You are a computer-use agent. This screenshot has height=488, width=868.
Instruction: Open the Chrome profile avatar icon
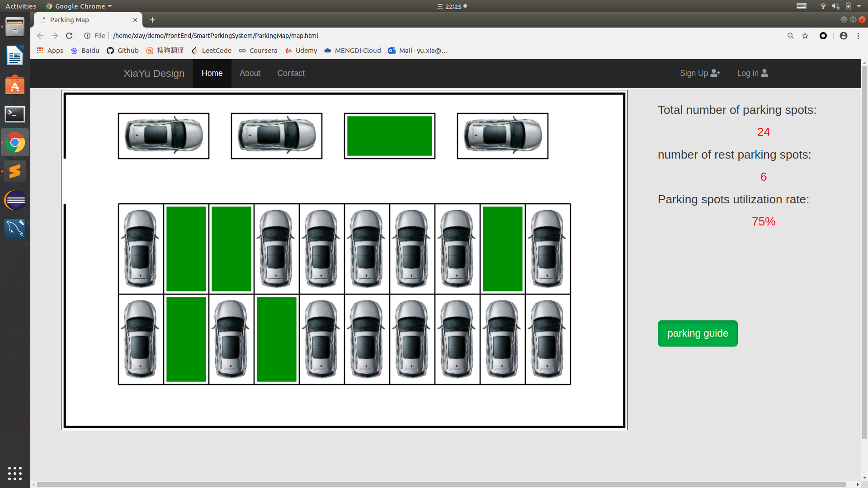[x=843, y=36]
